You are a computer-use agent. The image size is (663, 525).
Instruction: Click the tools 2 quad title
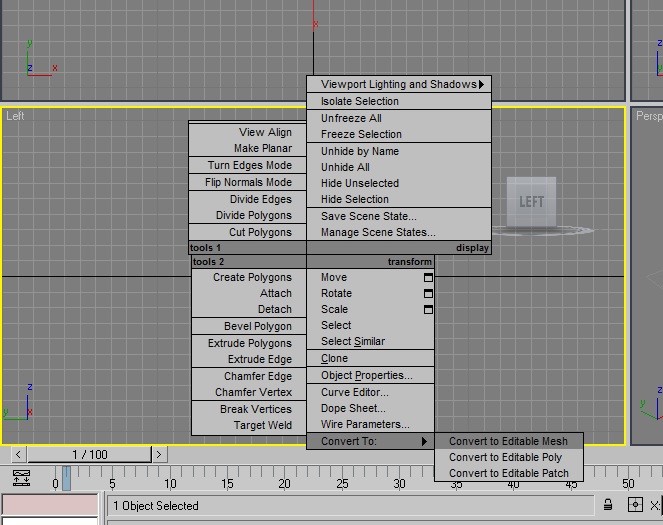coord(208,262)
